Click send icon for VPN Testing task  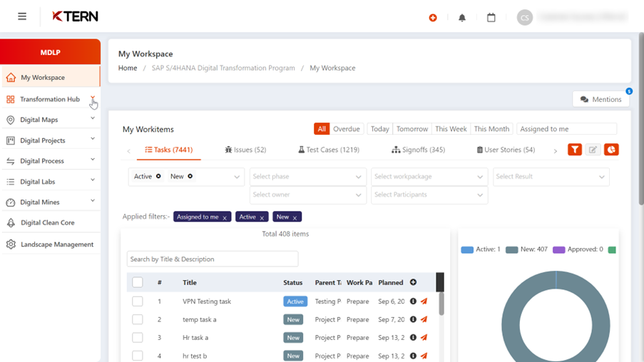(424, 301)
